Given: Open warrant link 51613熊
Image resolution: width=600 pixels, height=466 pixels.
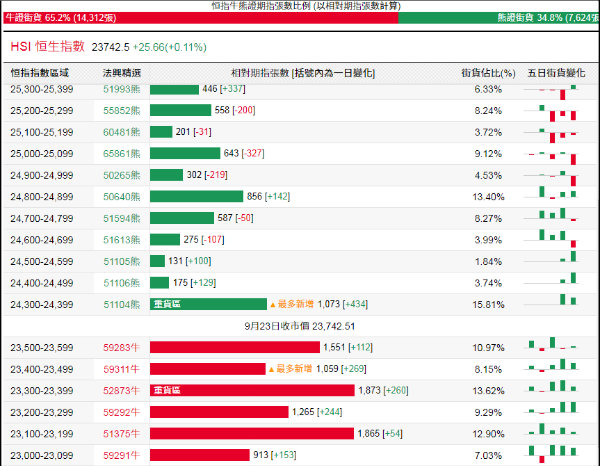Looking at the screenshot, I should [x=122, y=240].
